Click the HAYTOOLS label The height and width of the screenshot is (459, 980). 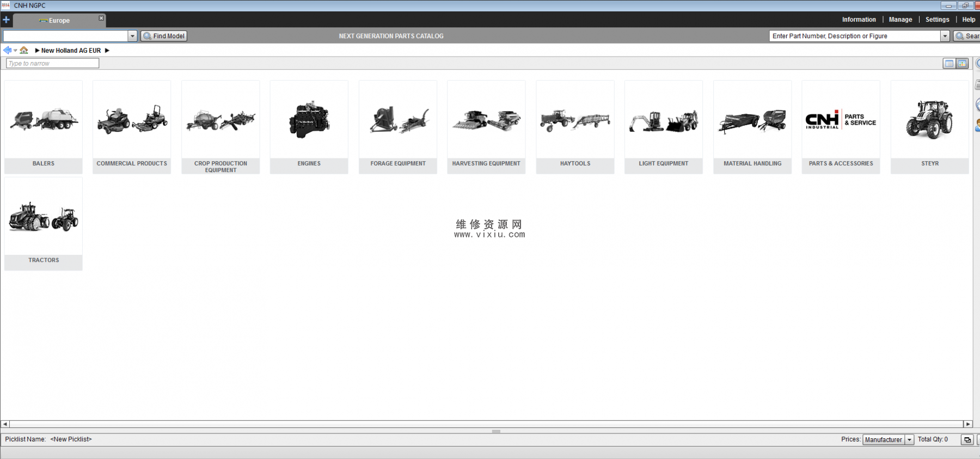pos(575,163)
